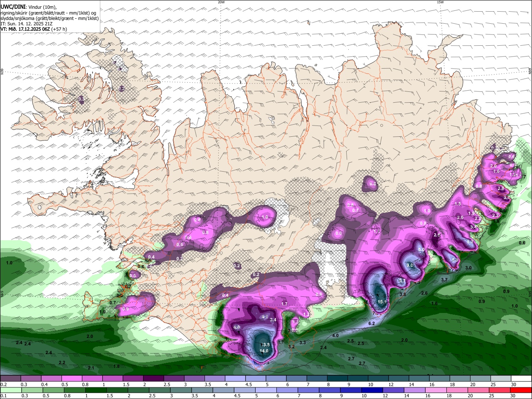
Task: Click the bright red swatch ending the rain scale
Action: click(x=521, y=390)
